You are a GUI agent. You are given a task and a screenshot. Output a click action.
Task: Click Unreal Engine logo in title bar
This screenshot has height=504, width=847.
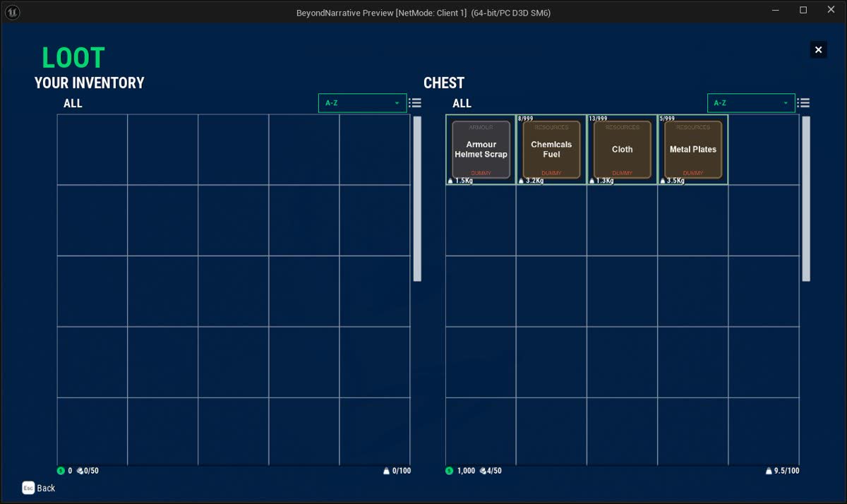12,11
